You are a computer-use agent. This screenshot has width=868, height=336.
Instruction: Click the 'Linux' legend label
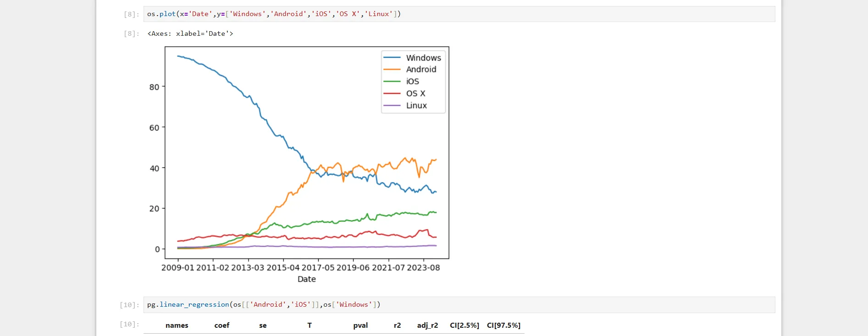point(416,105)
